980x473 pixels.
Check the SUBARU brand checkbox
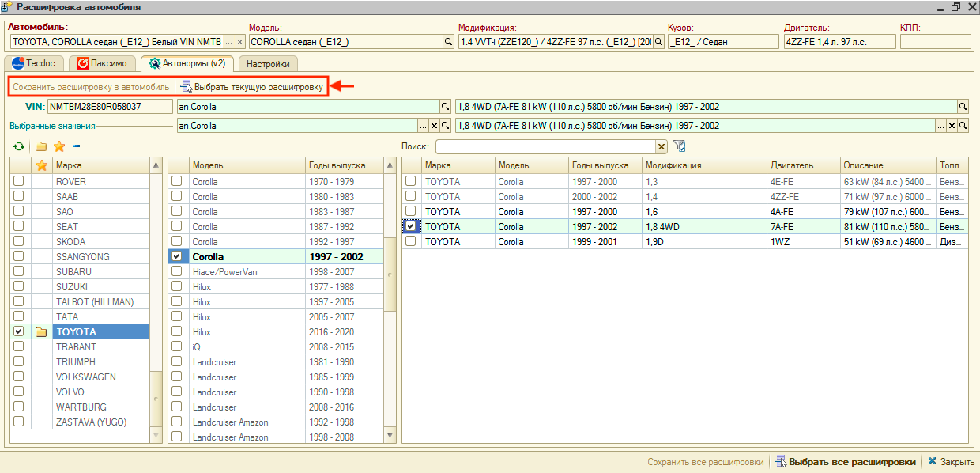(19, 272)
